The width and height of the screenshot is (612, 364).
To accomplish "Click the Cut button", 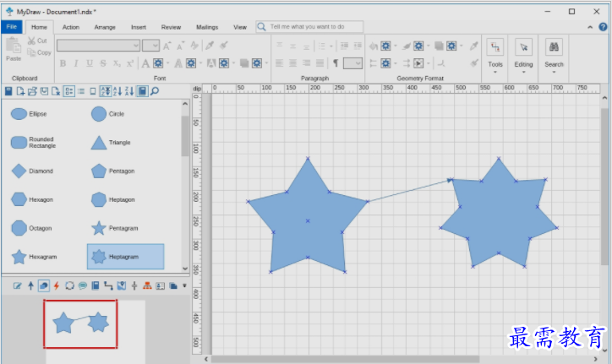I will [x=37, y=41].
